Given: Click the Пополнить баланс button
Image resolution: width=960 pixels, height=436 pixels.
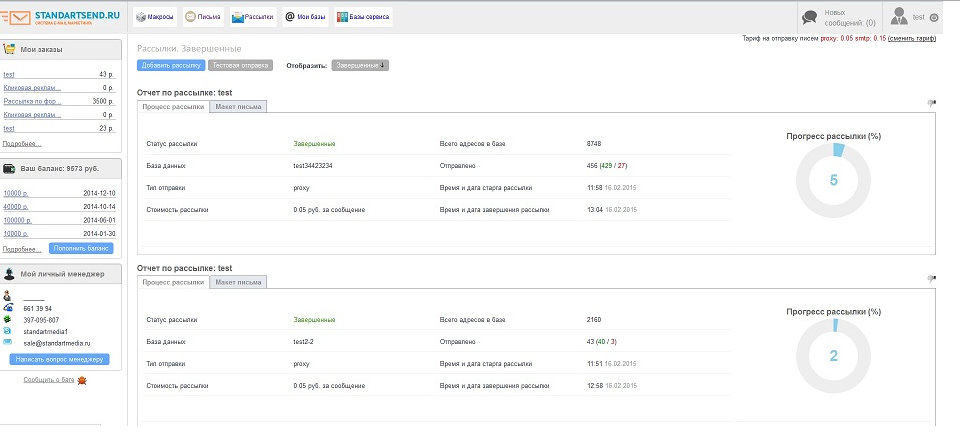Looking at the screenshot, I should click(x=81, y=248).
